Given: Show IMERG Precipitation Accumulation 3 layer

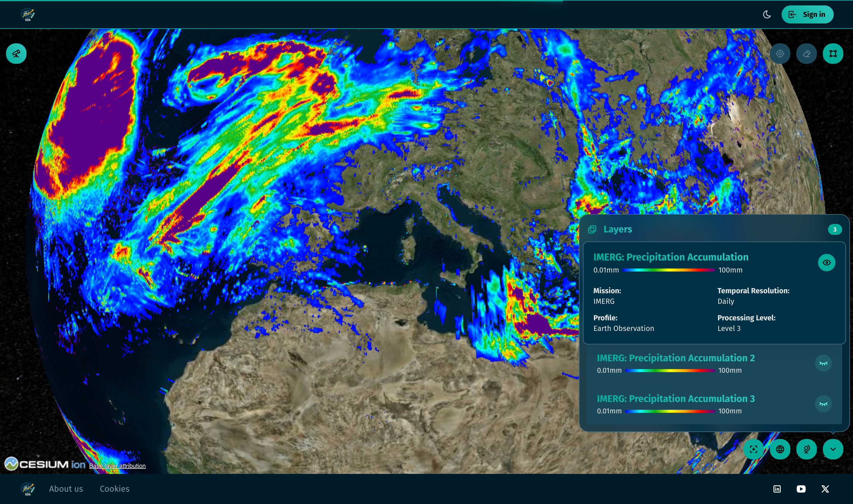Looking at the screenshot, I should tap(823, 404).
